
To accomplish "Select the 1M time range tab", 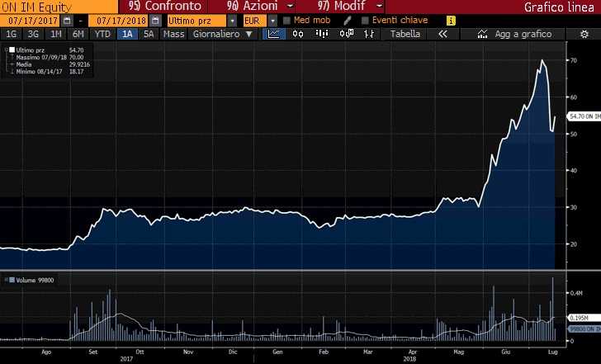I will pyautogui.click(x=56, y=34).
